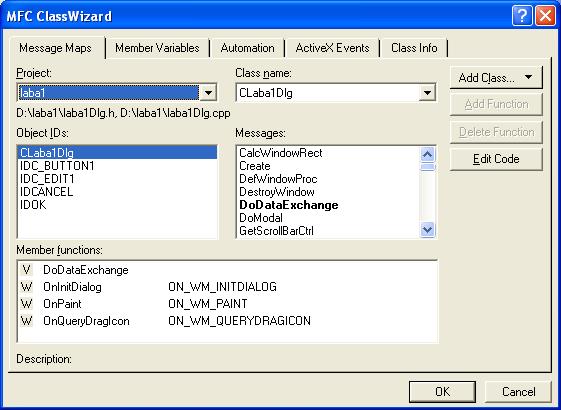Click the disabled Delete Function button

[496, 132]
